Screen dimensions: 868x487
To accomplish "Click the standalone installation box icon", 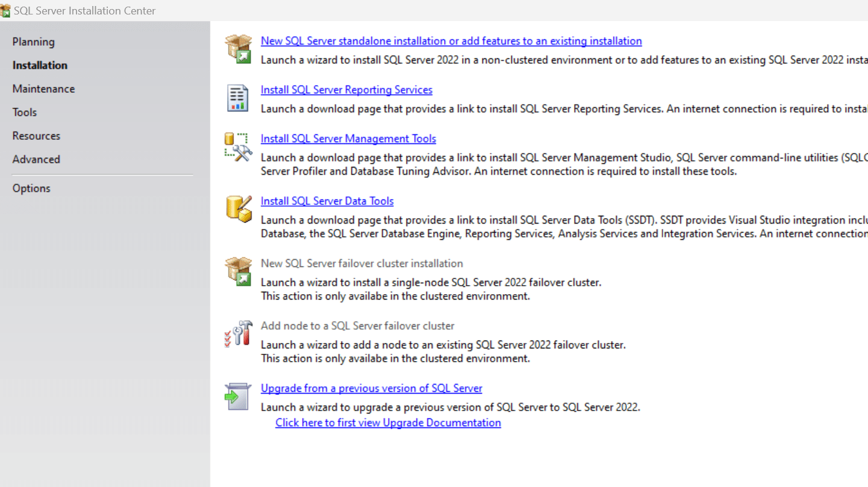I will click(238, 49).
